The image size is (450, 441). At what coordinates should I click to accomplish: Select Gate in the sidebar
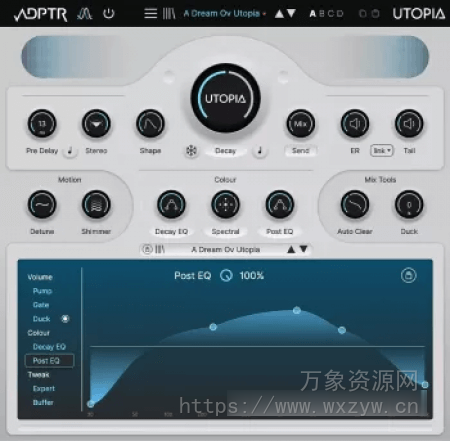pyautogui.click(x=41, y=305)
